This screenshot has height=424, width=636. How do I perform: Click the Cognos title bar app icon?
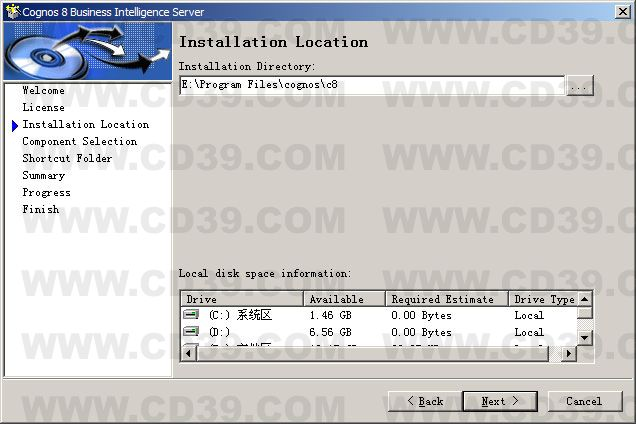point(13,11)
